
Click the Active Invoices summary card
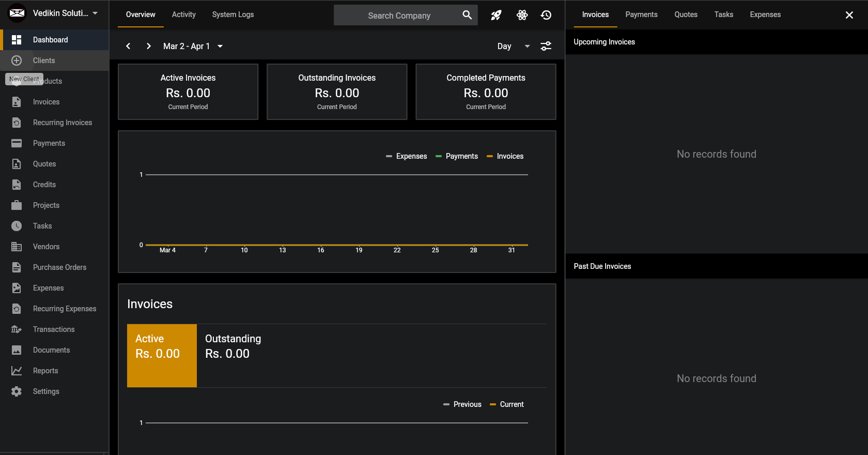pyautogui.click(x=188, y=92)
